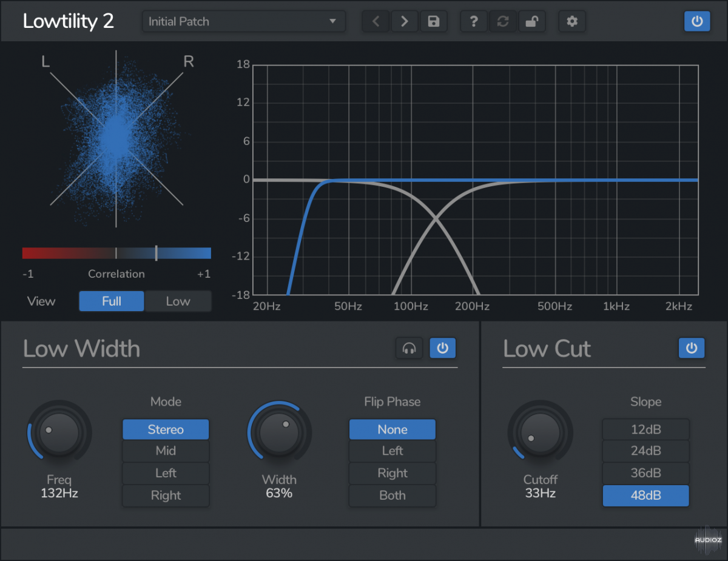This screenshot has width=728, height=561.
Task: Save the current preset
Action: coord(433,22)
